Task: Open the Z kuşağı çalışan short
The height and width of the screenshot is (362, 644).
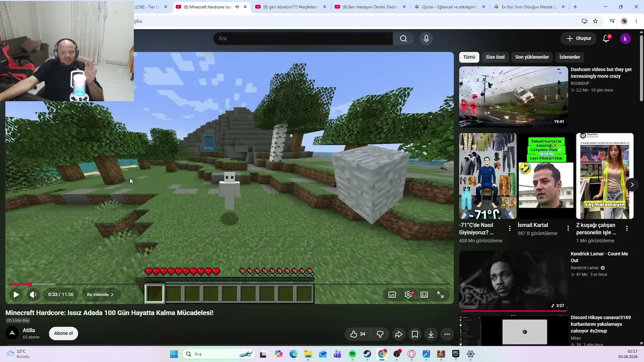Action: click(605, 176)
